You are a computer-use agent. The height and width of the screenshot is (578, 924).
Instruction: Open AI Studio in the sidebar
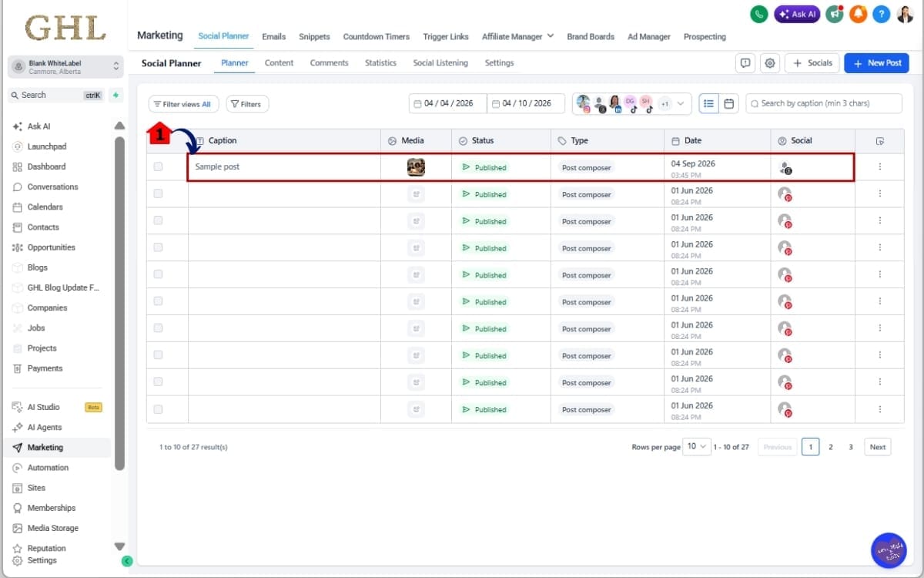43,407
